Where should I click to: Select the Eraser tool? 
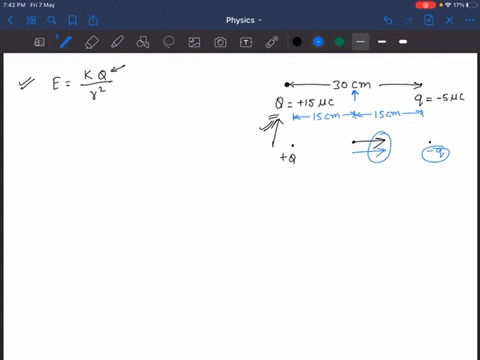coord(92,42)
